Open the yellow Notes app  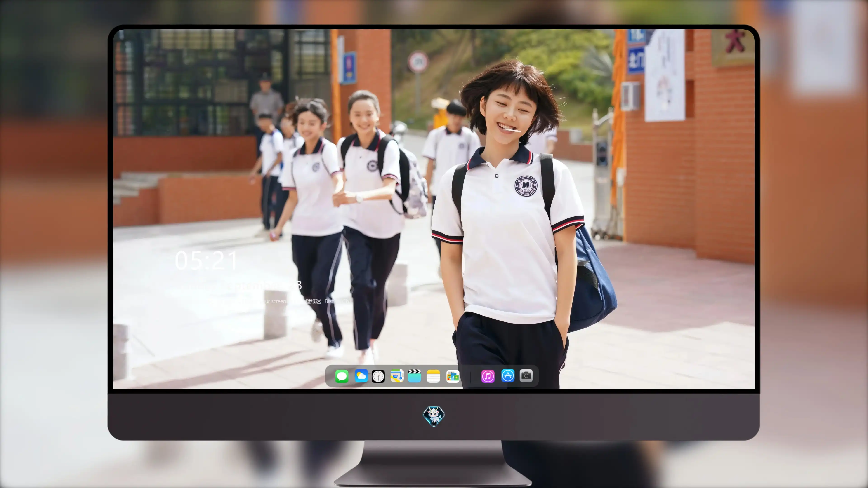[x=433, y=376]
